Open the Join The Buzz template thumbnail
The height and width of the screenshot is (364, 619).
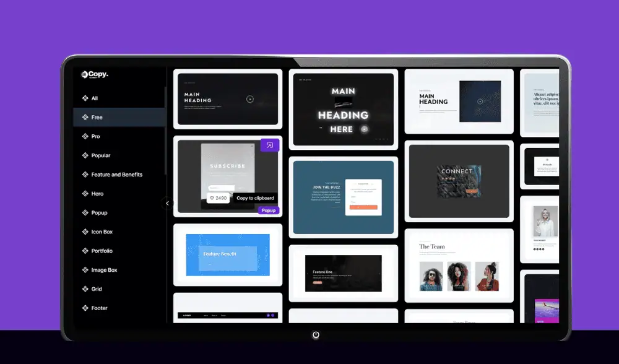pyautogui.click(x=344, y=197)
